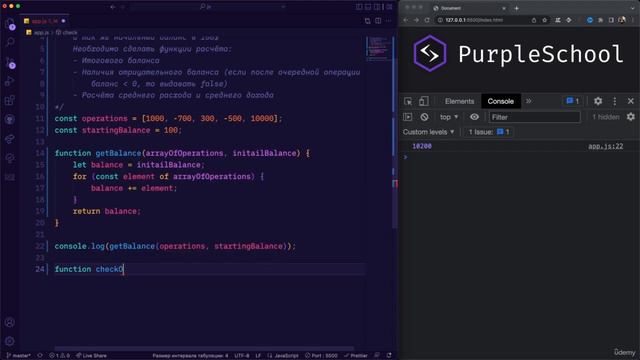Open editor More Actions ellipsis

388,20
